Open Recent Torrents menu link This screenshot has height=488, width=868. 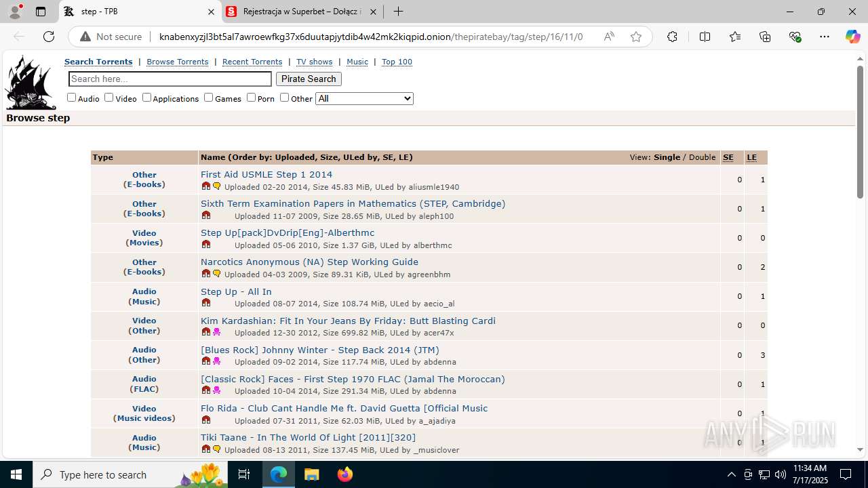pyautogui.click(x=252, y=62)
